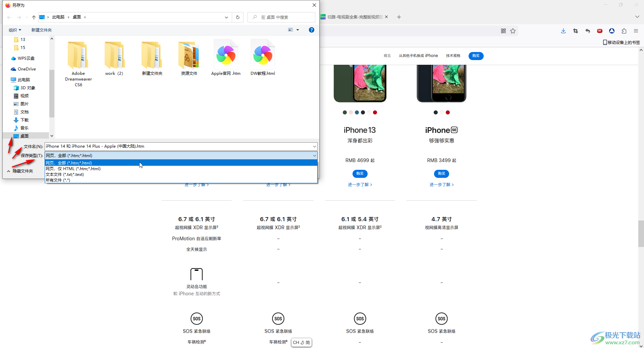Screen dimensions: 644x348
Task: Select the 新建文件夹 folder icon
Action: pyautogui.click(x=152, y=55)
